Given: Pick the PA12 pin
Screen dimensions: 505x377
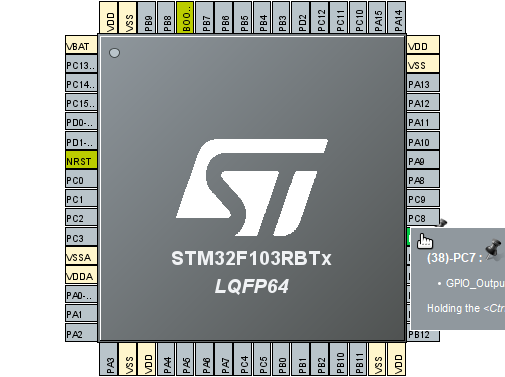Looking at the screenshot, I should pyautogui.click(x=423, y=102).
